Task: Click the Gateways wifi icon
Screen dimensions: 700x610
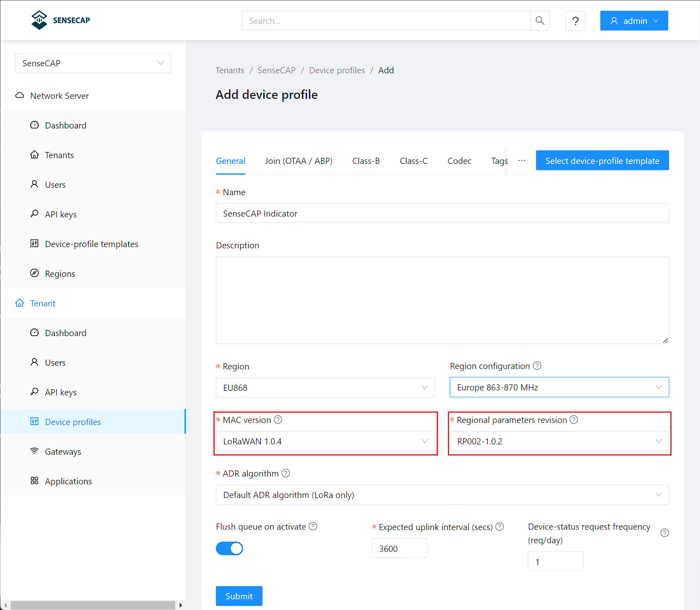Action: point(35,451)
